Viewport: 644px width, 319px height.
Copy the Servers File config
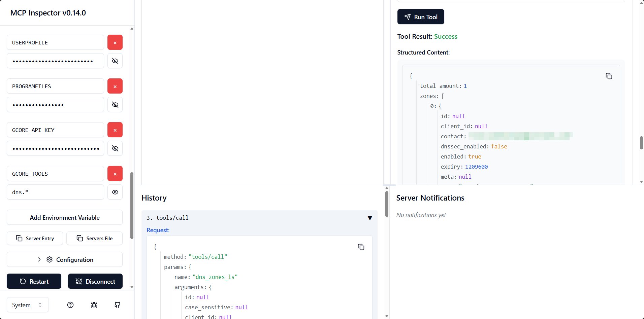94,238
